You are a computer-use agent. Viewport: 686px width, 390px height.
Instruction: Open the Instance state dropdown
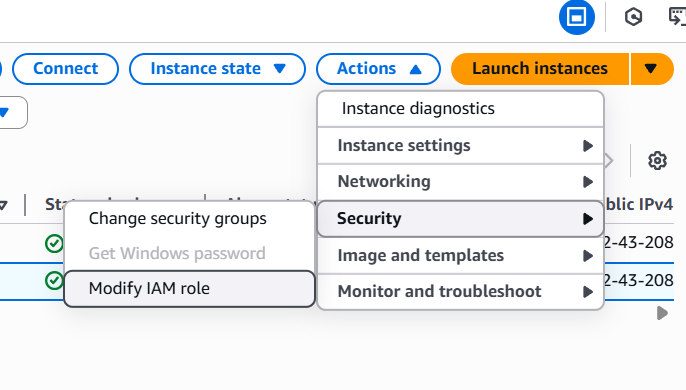tap(217, 69)
